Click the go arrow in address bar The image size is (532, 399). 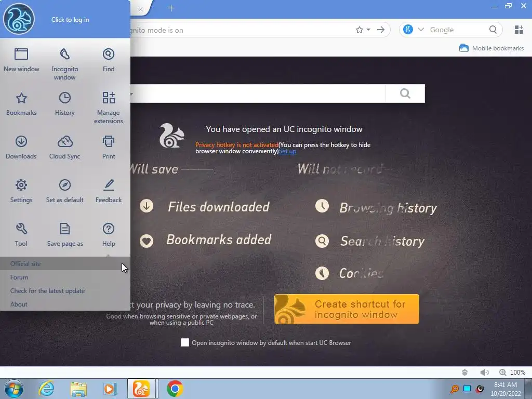tap(381, 30)
